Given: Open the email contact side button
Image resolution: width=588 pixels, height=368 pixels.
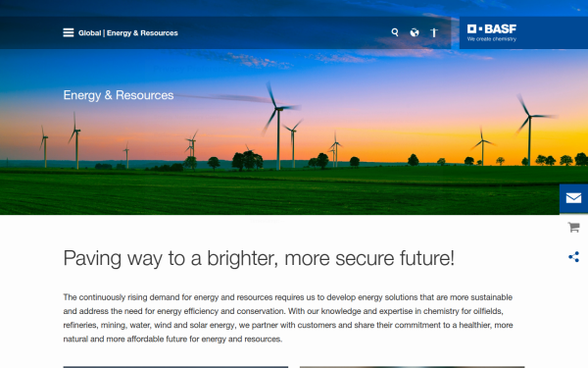Looking at the screenshot, I should click(x=573, y=198).
